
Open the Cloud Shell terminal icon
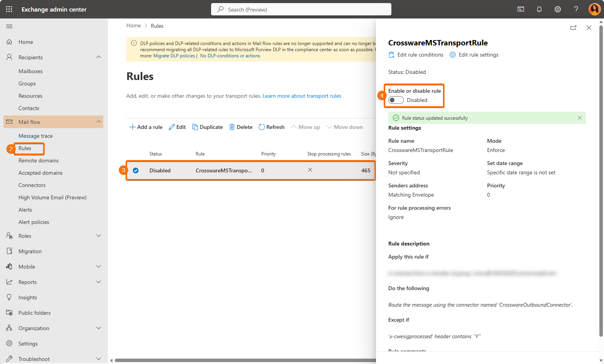click(x=521, y=9)
